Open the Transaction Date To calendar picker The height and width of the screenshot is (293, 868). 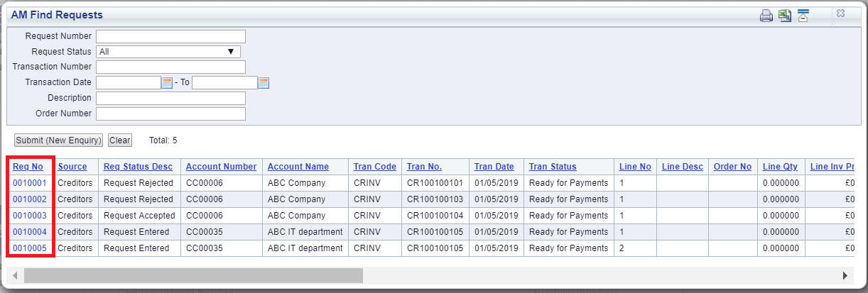tap(264, 82)
